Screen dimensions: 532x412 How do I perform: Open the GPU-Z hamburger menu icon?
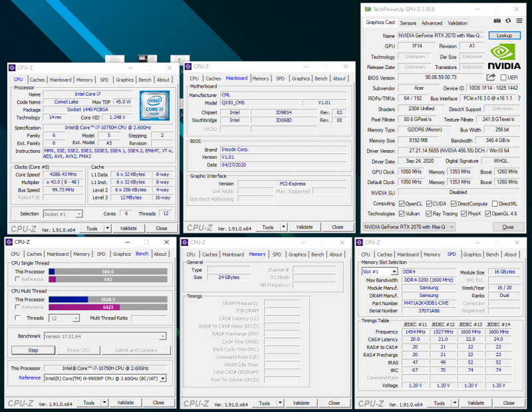click(x=519, y=21)
